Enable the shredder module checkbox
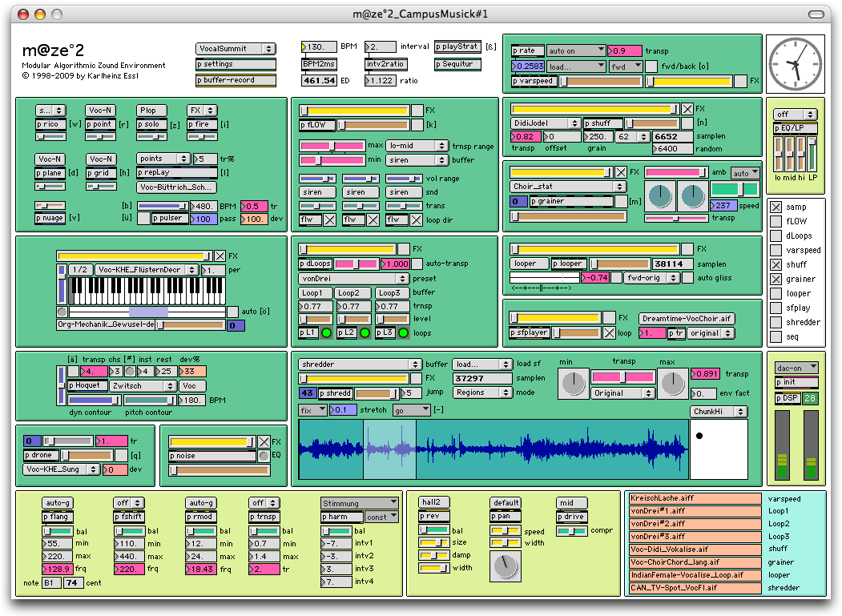Screen dimensions: 842x616 (776, 323)
